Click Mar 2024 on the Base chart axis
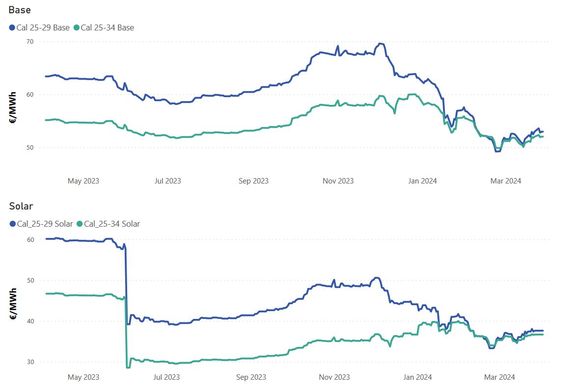569x392 pixels. pyautogui.click(x=506, y=181)
